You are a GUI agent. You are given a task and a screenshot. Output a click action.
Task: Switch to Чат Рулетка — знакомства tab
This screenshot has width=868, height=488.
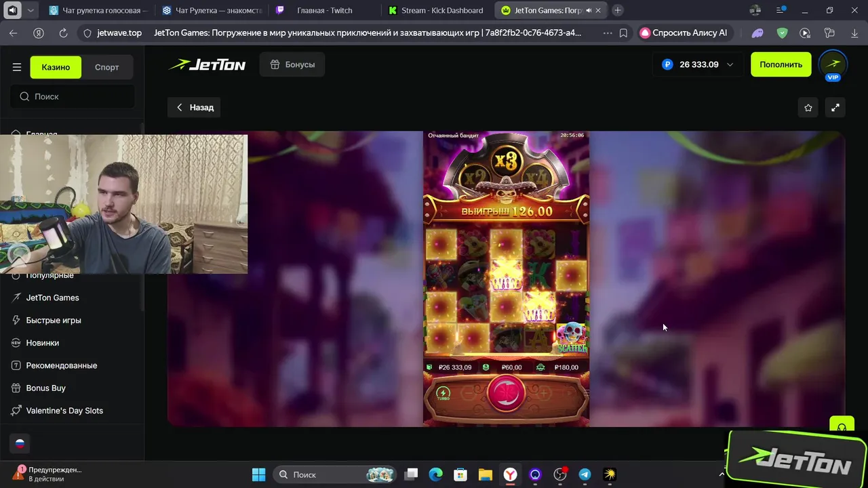click(x=212, y=10)
